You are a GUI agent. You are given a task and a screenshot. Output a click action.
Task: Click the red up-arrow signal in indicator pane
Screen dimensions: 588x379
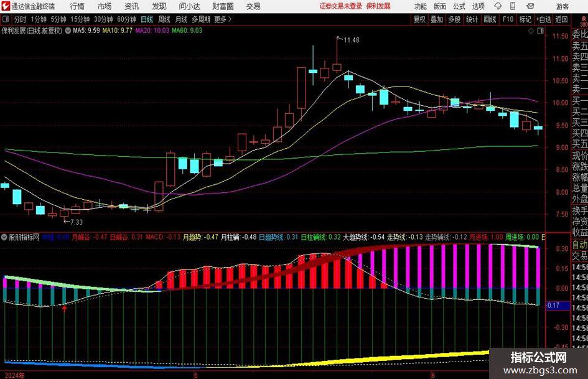tap(64, 309)
